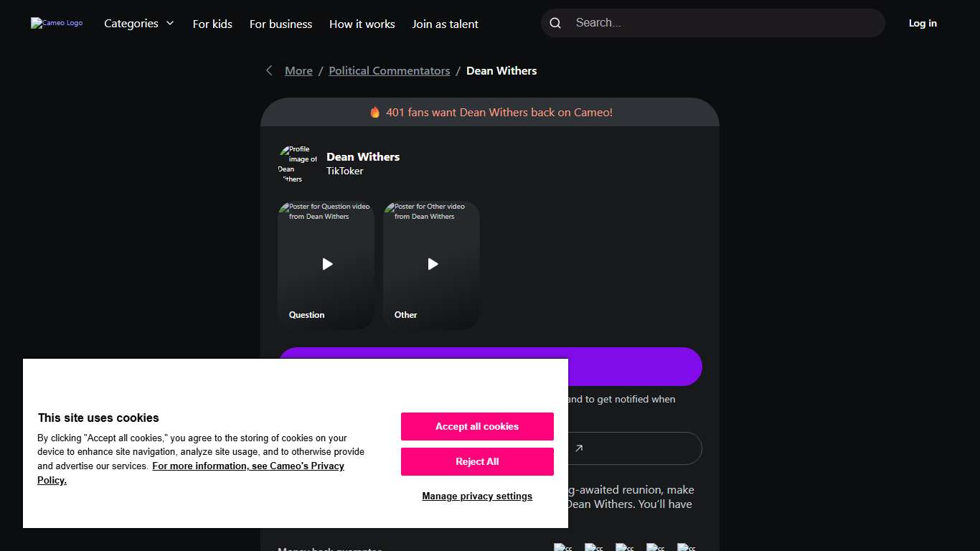Image resolution: width=980 pixels, height=551 pixels.
Task: Open the For business page
Action: click(x=281, y=24)
